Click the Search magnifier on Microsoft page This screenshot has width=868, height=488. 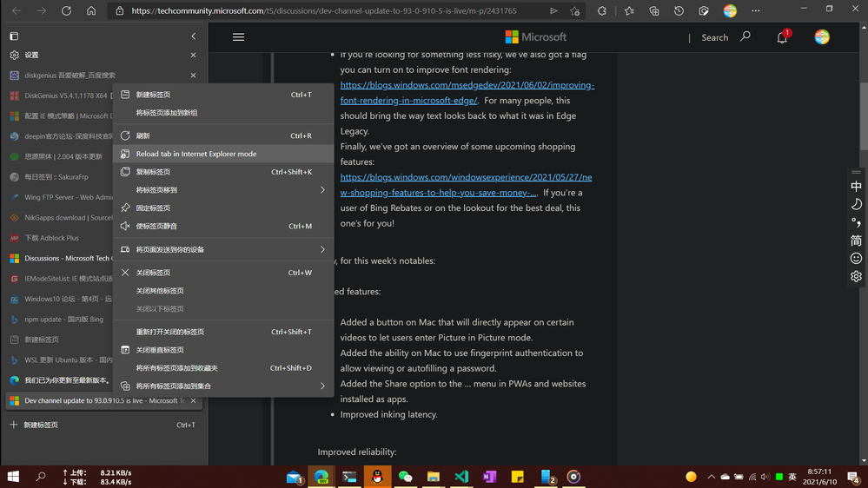coord(745,36)
